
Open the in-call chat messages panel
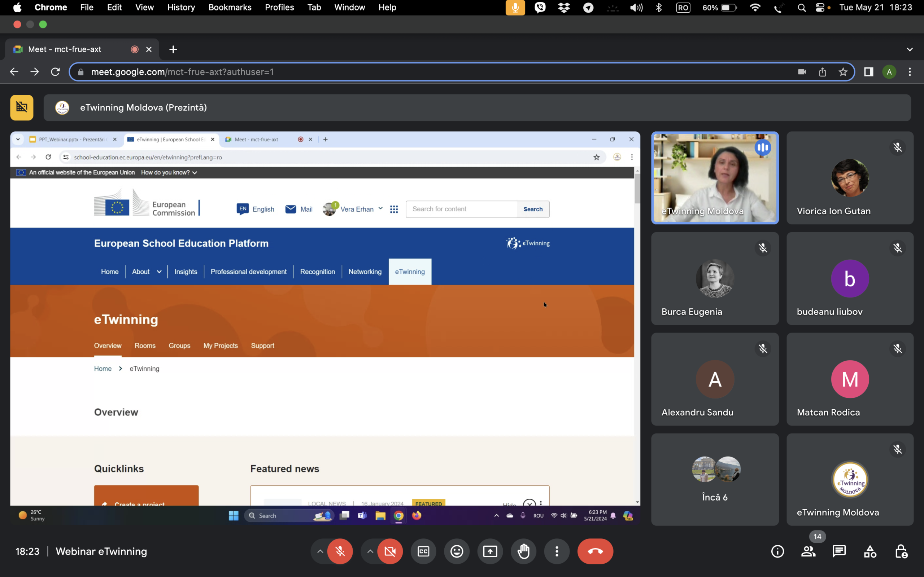(x=839, y=551)
